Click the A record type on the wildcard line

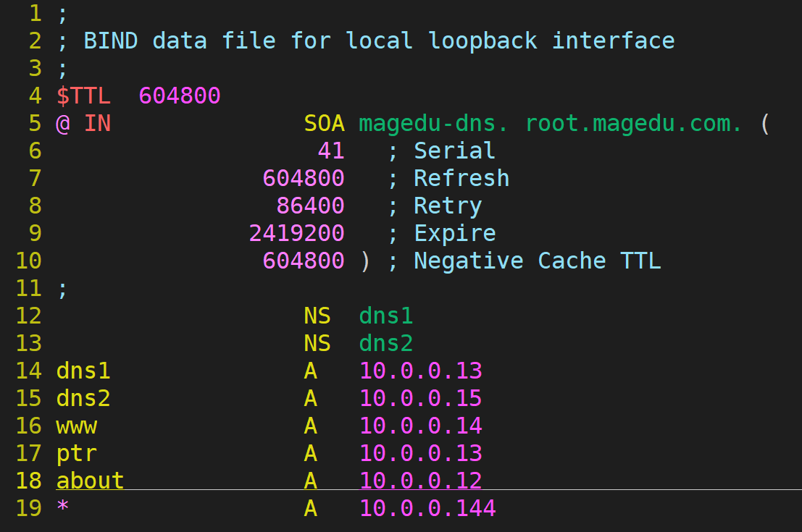(311, 509)
